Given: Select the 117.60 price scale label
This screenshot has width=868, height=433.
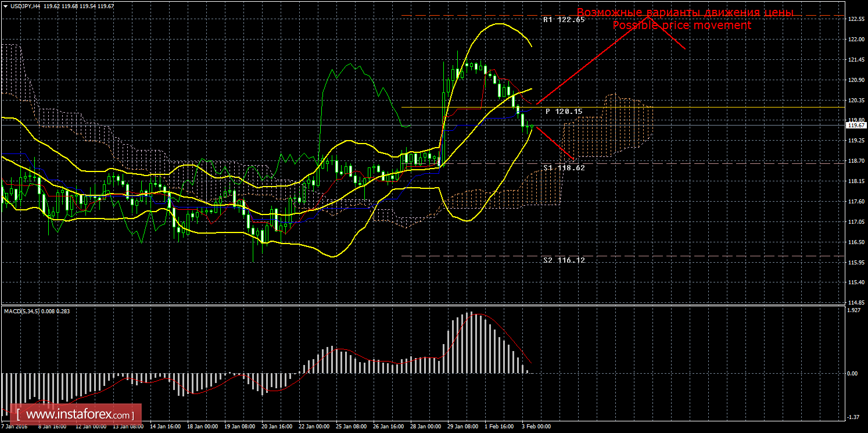Looking at the screenshot, I should click(x=855, y=202).
